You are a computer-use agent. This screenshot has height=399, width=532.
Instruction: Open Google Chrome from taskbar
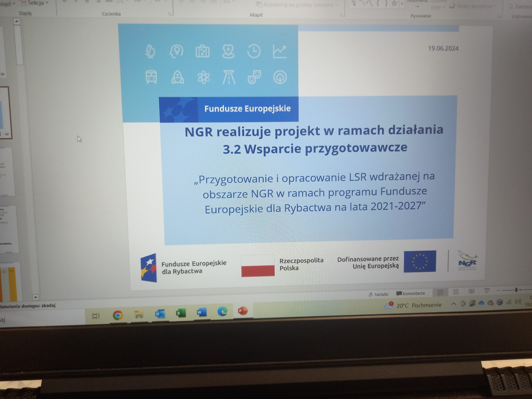point(118,315)
